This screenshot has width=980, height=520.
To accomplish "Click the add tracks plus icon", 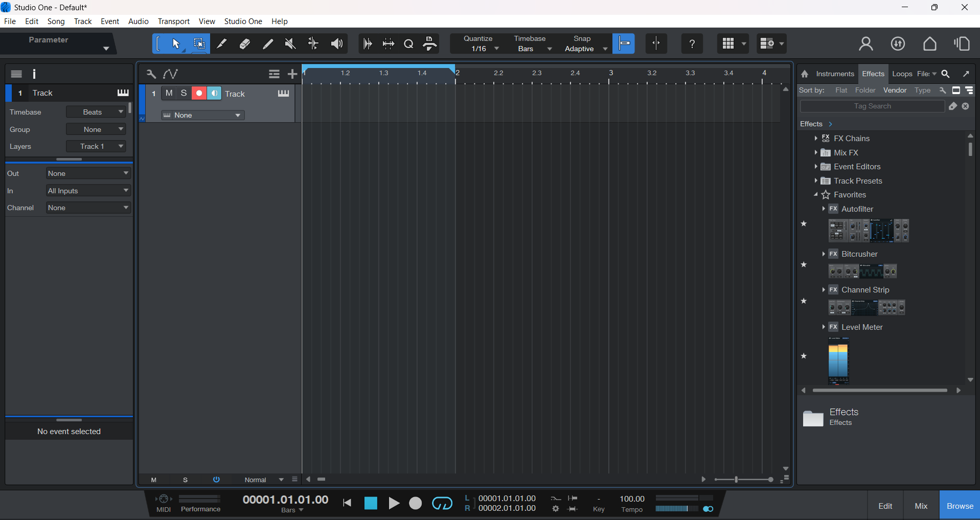I will 292,74.
